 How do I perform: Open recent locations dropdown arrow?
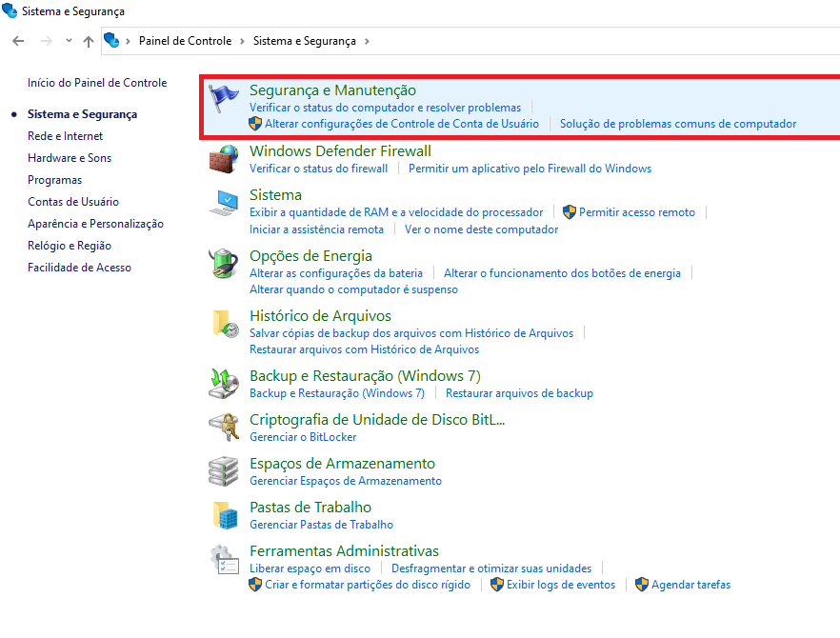click(69, 41)
